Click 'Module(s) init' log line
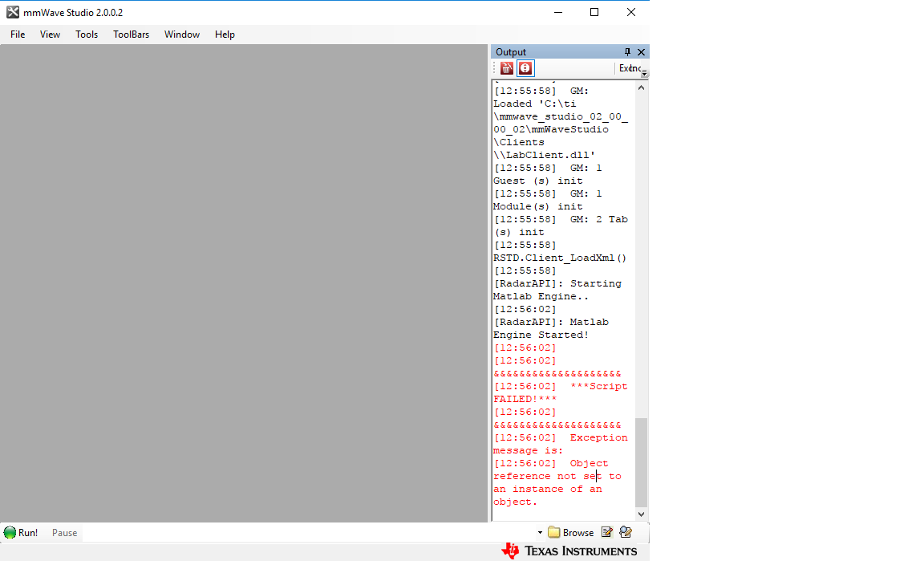The width and height of the screenshot is (924, 561). (x=538, y=206)
